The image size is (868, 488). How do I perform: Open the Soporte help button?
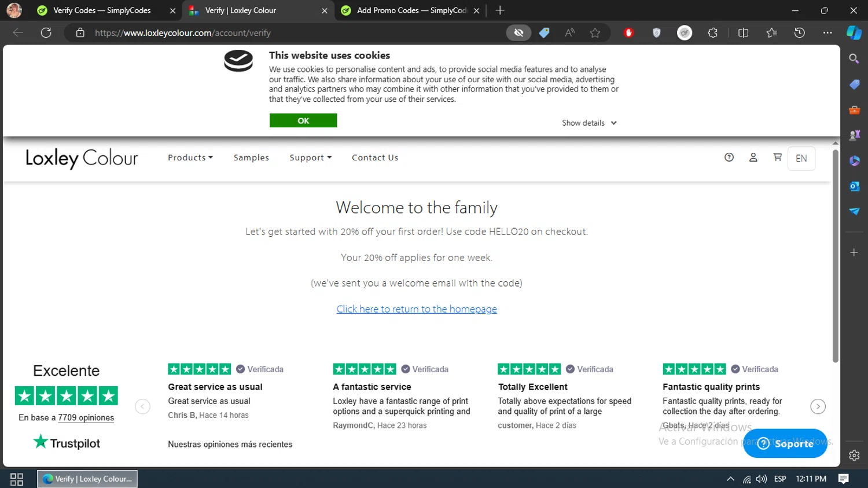tap(785, 443)
